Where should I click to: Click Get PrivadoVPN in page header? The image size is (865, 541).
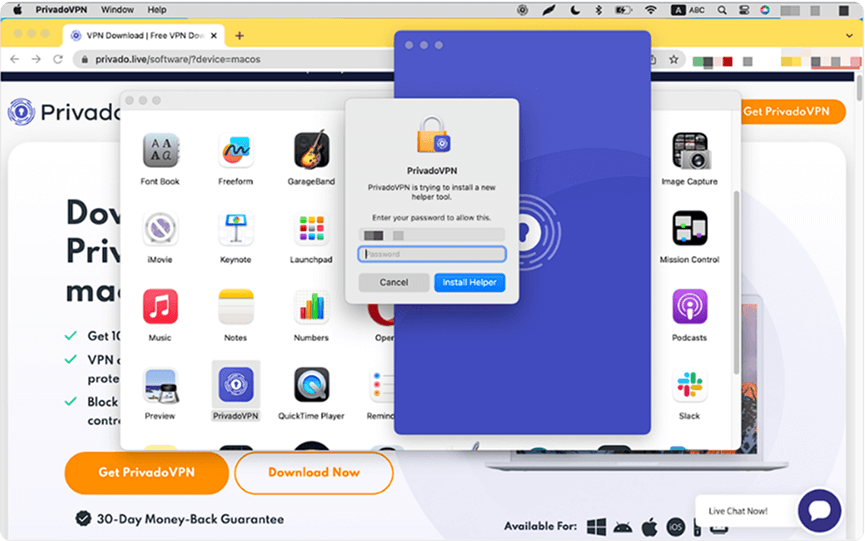(x=792, y=112)
